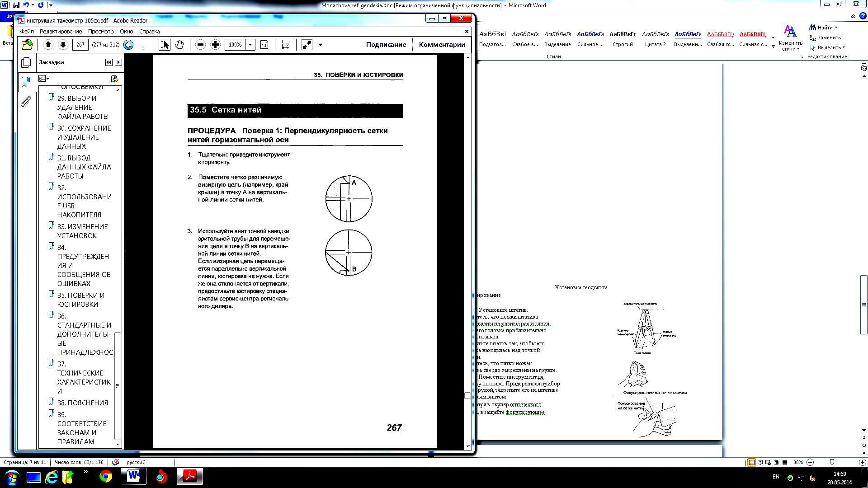
Task: Go to next page with the down arrow
Action: pyautogui.click(x=63, y=44)
